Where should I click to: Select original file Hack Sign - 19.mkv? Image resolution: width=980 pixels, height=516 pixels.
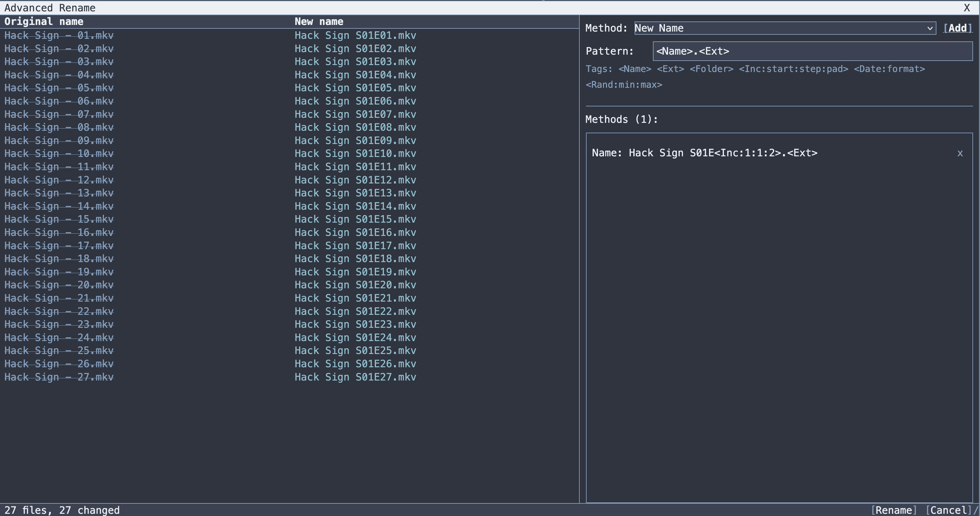point(59,272)
